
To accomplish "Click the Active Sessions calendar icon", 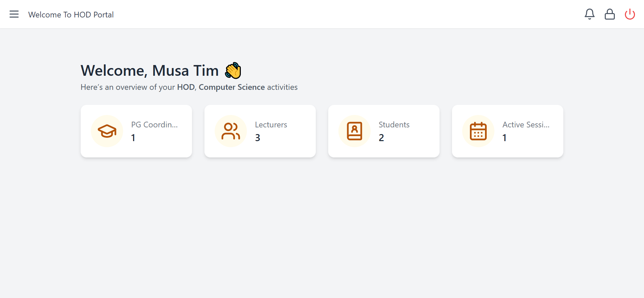I will point(478,131).
